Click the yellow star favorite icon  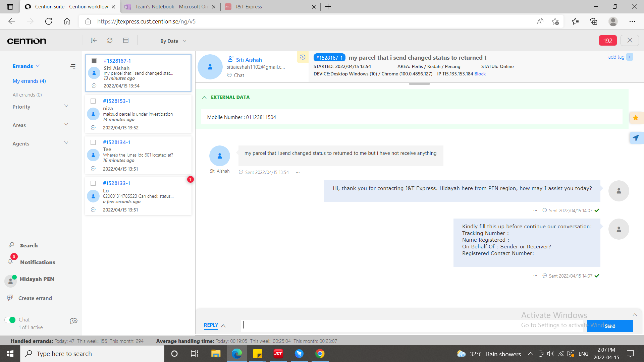click(x=636, y=118)
